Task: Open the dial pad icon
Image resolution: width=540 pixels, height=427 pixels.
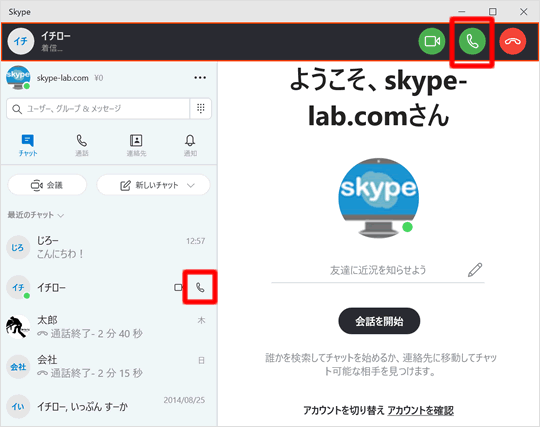Action: pyautogui.click(x=200, y=108)
